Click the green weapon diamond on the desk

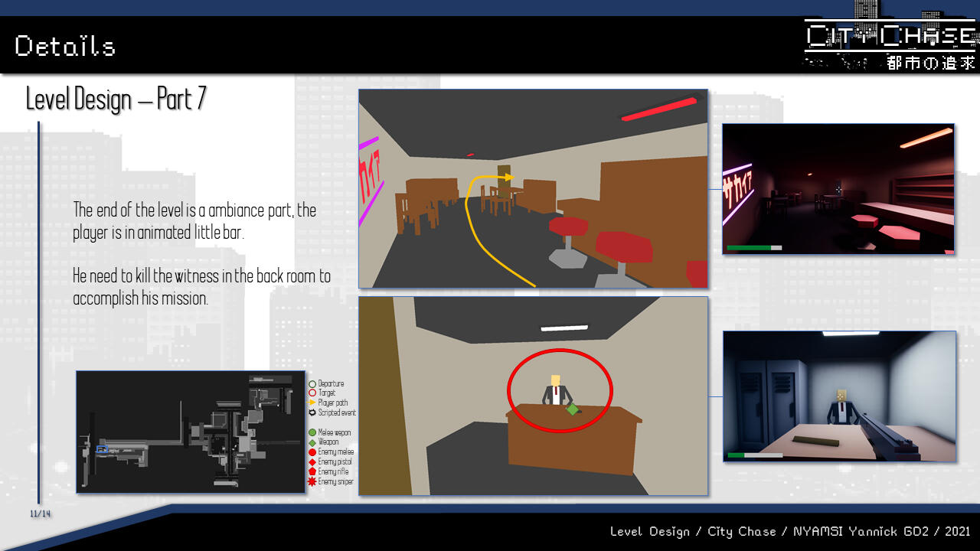click(572, 409)
